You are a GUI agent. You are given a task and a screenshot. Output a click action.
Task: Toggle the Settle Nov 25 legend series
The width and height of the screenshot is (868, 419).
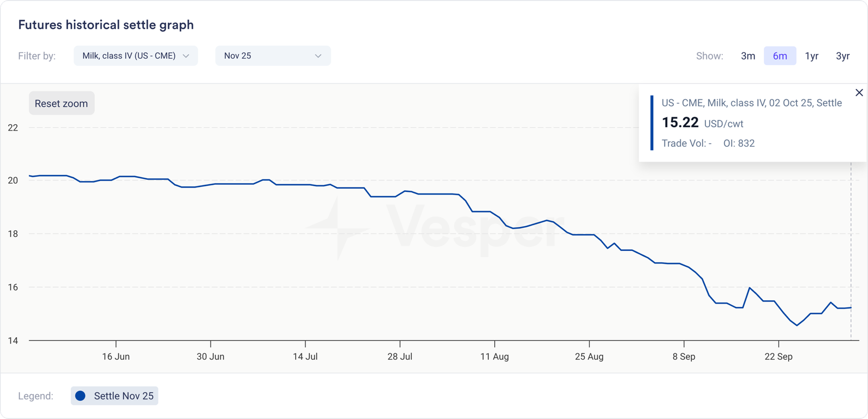click(114, 396)
